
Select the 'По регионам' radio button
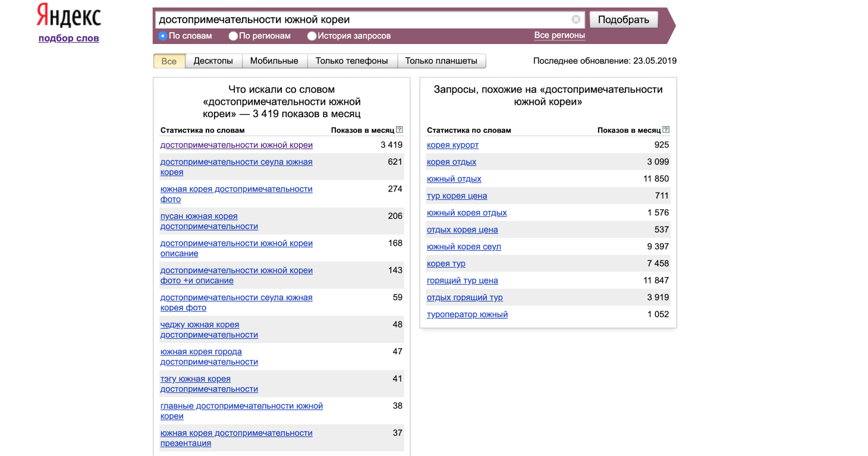233,36
